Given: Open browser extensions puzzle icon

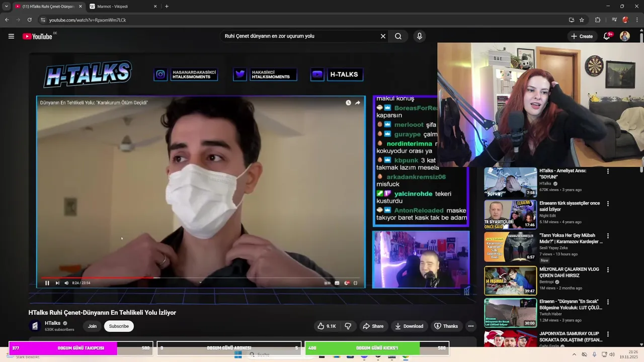Looking at the screenshot, I should (598, 20).
